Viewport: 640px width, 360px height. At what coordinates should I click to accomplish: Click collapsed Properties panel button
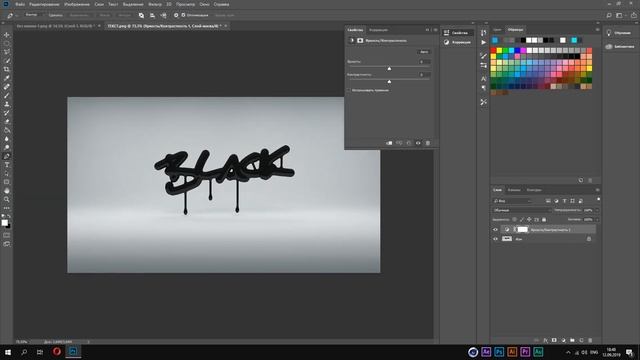[x=458, y=33]
